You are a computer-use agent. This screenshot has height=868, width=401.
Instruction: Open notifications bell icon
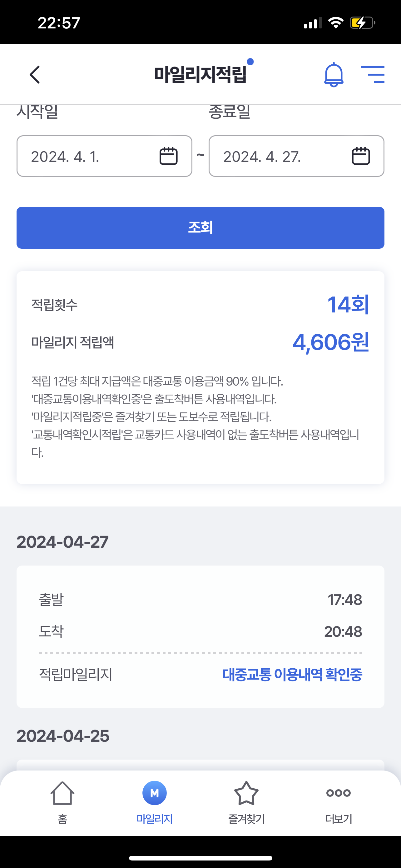click(x=333, y=74)
